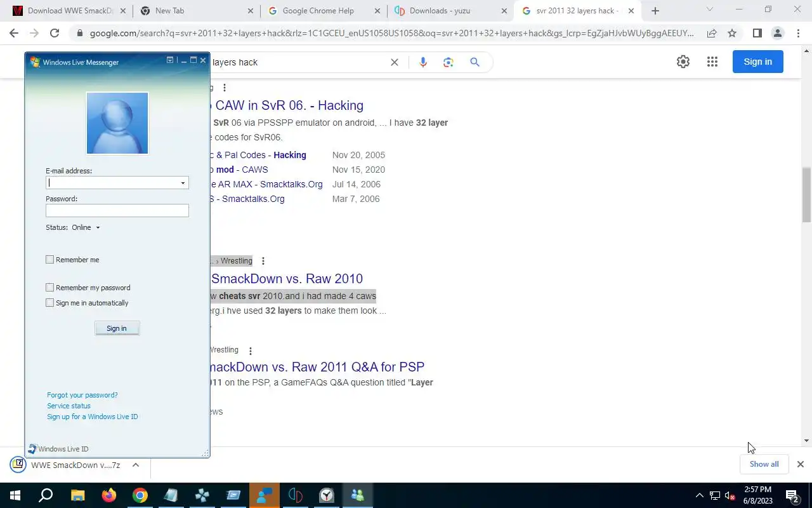The height and width of the screenshot is (508, 812).
Task: Click the taskbar clock showing 2:57 PM
Action: pyautogui.click(x=757, y=495)
